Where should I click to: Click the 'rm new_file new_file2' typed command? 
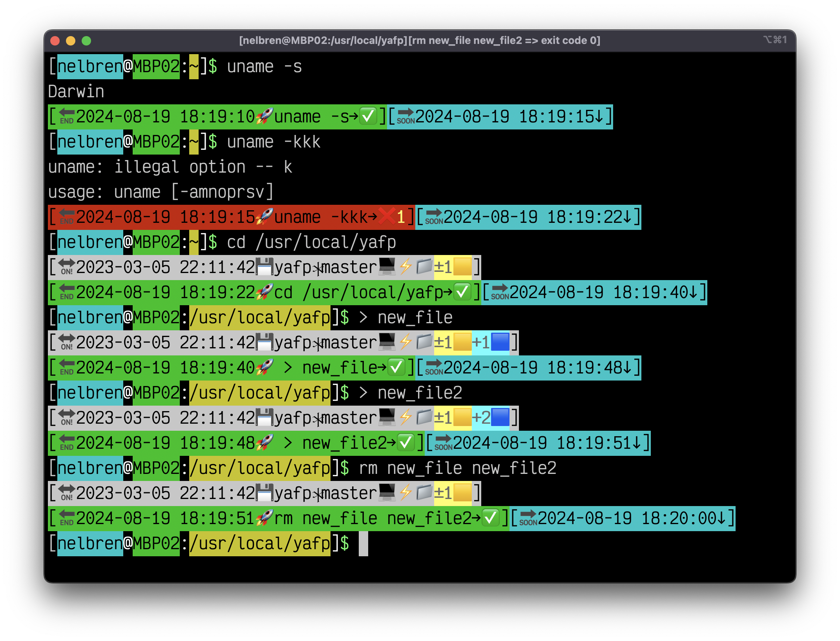point(458,468)
